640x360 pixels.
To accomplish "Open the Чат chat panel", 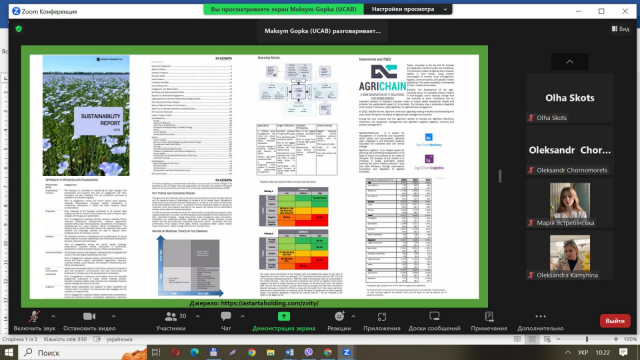I will coord(226,321).
